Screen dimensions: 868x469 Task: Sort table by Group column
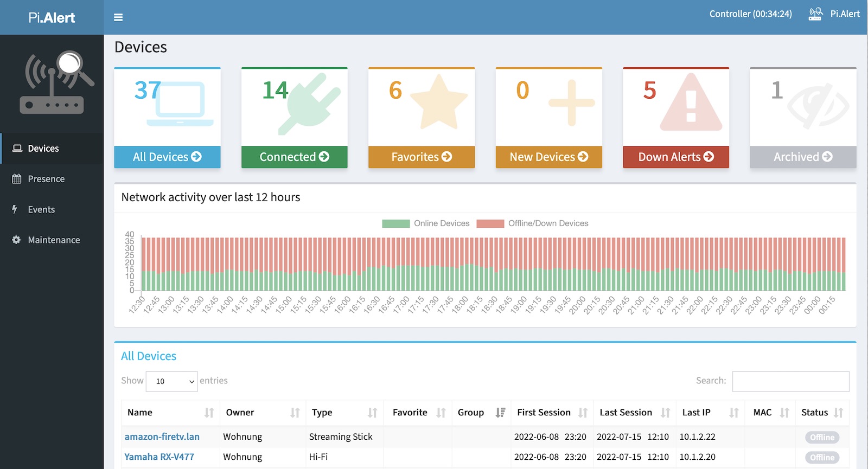click(x=481, y=413)
